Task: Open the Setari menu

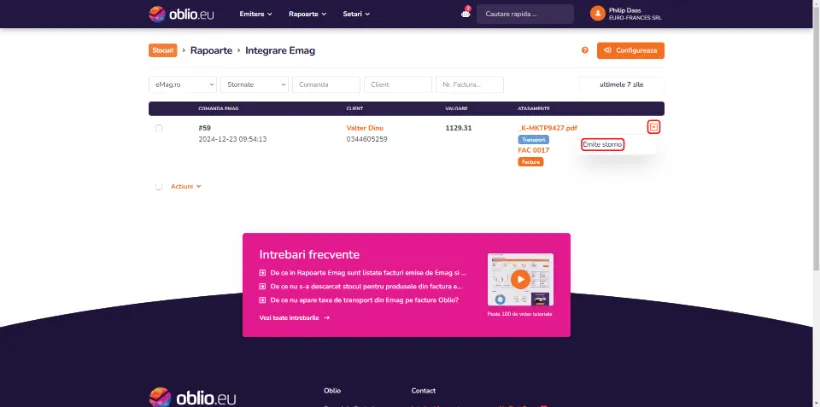Action: pos(356,14)
